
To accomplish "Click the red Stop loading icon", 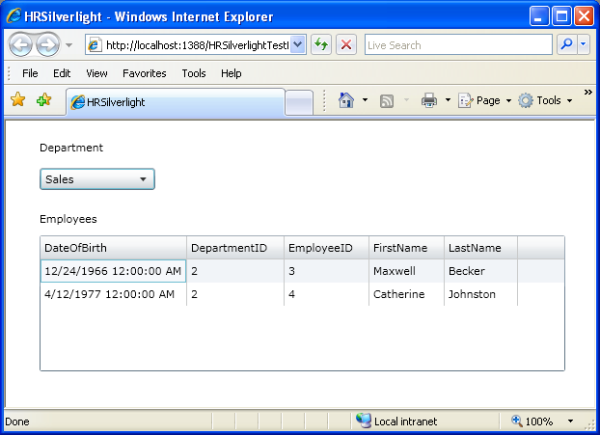I will (346, 45).
